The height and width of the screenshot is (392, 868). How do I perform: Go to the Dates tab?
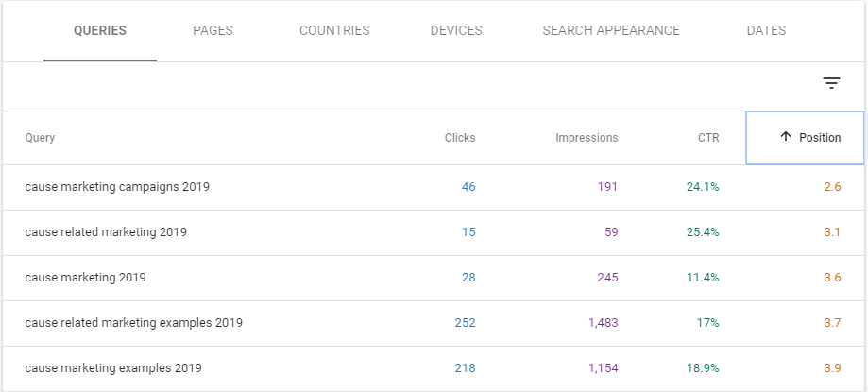point(766,30)
